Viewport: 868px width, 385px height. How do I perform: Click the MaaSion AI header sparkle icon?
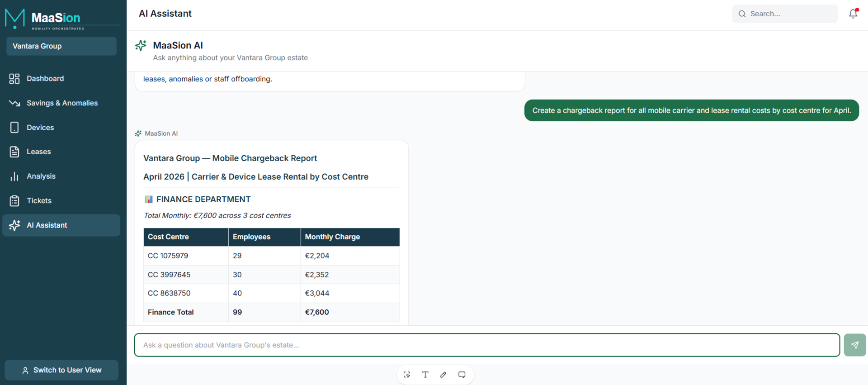141,45
